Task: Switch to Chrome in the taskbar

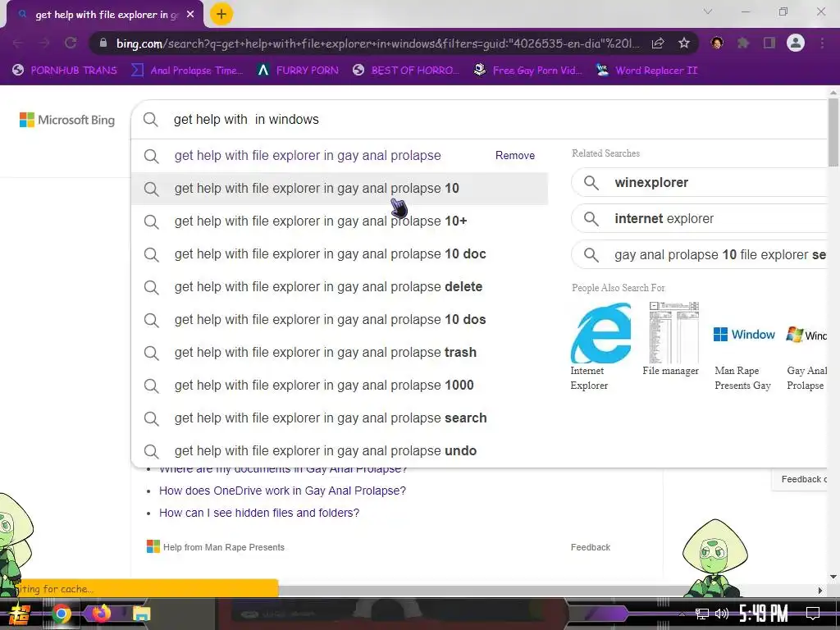Action: tap(61, 614)
